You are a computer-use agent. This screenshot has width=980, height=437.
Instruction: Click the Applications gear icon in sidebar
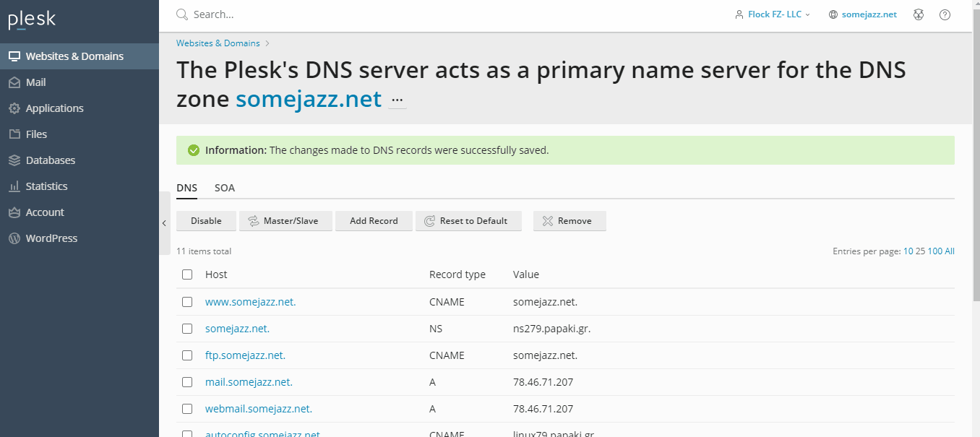pyautogui.click(x=14, y=108)
